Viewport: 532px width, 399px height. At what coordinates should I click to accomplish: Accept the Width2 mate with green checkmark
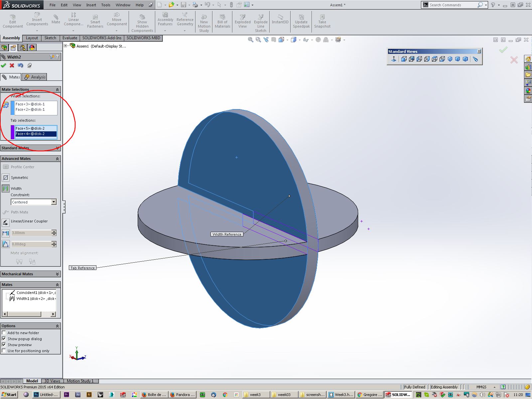click(x=4, y=66)
